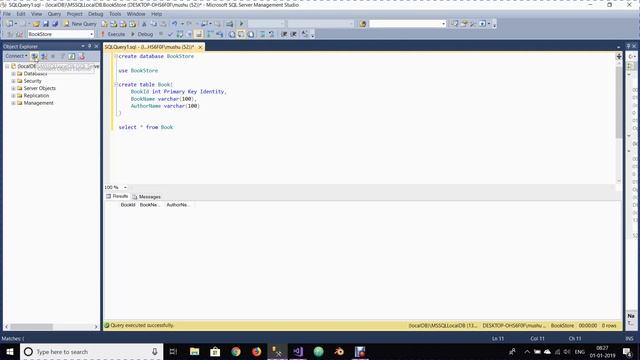Click the Open File folder icon

point(36,24)
